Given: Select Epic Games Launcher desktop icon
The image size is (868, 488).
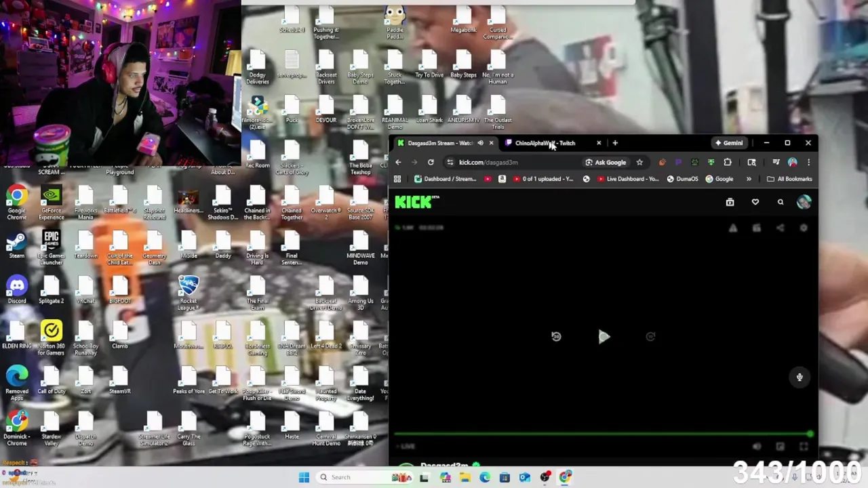Looking at the screenshot, I should pos(51,247).
